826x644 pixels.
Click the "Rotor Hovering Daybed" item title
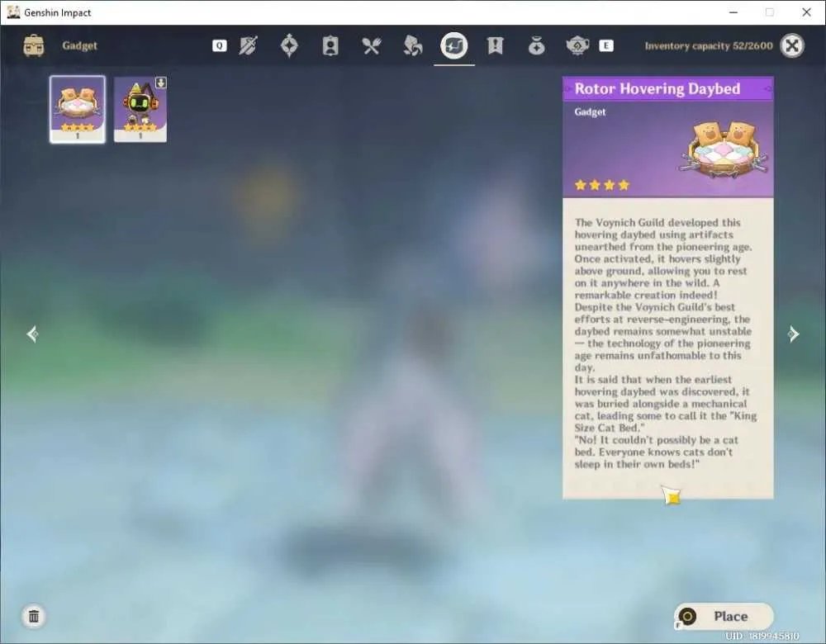pyautogui.click(x=657, y=88)
